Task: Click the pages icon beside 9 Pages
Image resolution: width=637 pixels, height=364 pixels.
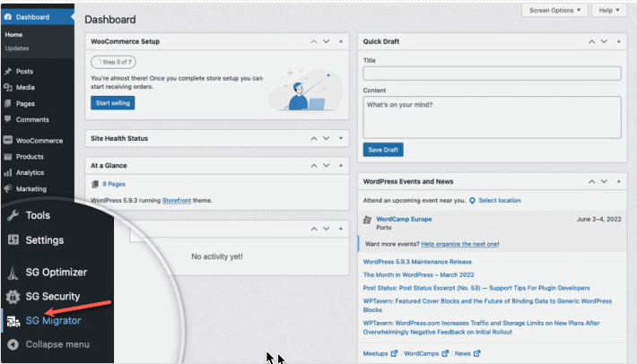Action: point(95,184)
